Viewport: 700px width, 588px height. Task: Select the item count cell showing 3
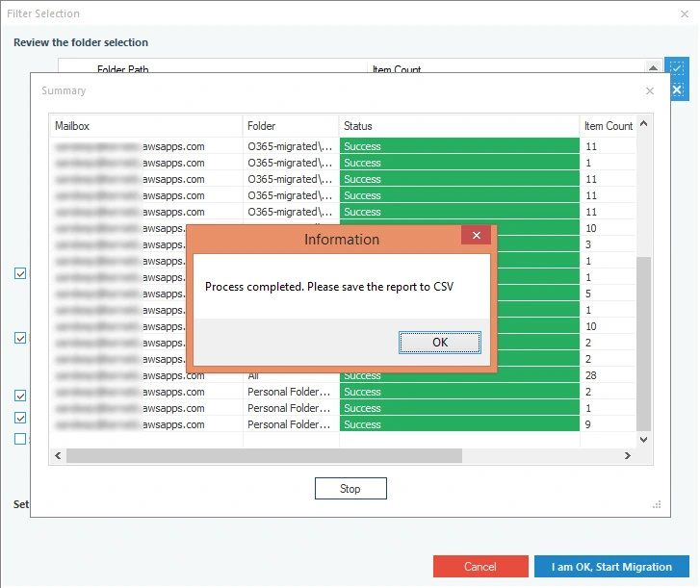(608, 244)
